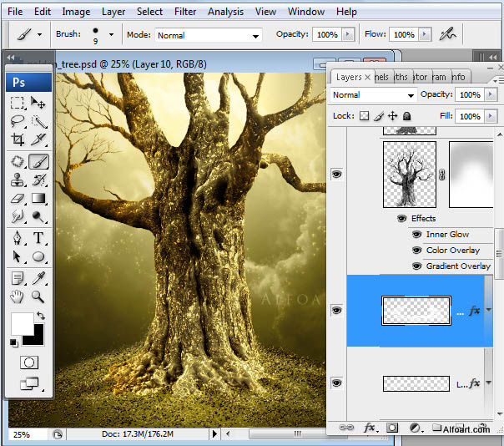Select the Clone Stamp tool
The width and height of the screenshot is (504, 446).
[x=18, y=180]
